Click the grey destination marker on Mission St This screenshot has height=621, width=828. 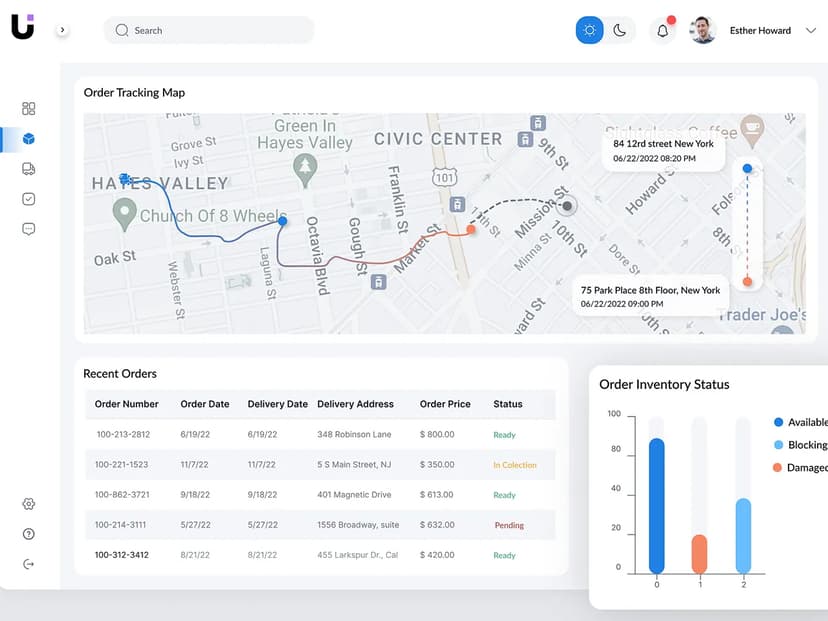tap(567, 205)
